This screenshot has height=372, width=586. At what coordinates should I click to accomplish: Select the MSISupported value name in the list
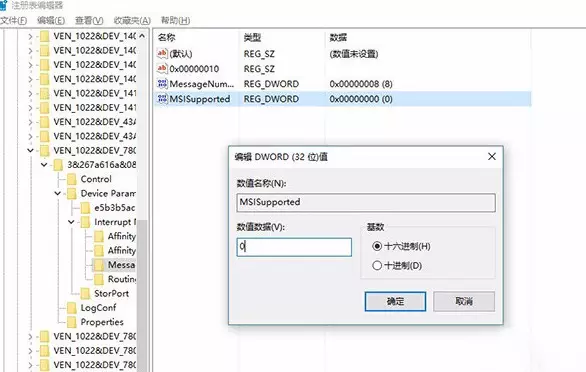click(x=200, y=99)
